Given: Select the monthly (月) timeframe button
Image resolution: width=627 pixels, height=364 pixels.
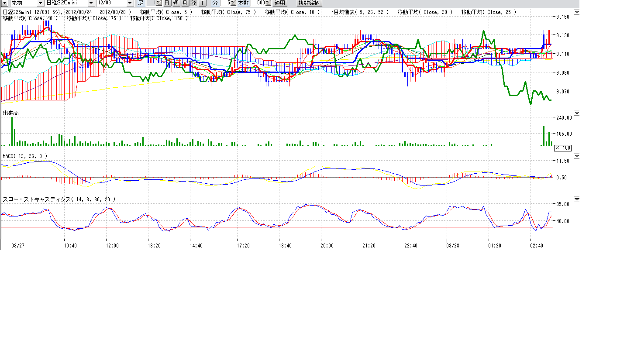Looking at the screenshot, I should (x=185, y=3).
